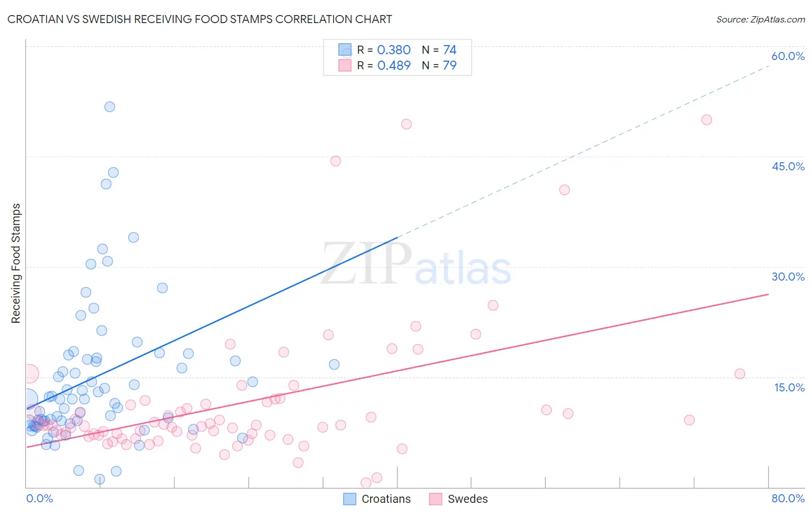This screenshot has height=515, width=812.
Task: Click the N = 74 value in legend
Action: [439, 50]
